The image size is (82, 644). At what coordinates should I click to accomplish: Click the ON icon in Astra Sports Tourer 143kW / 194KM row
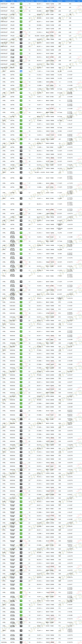coord(21,298)
